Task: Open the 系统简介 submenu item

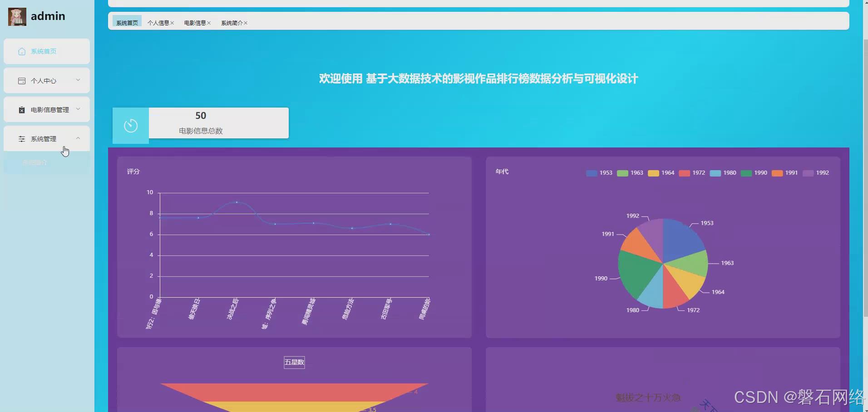Action: [34, 162]
